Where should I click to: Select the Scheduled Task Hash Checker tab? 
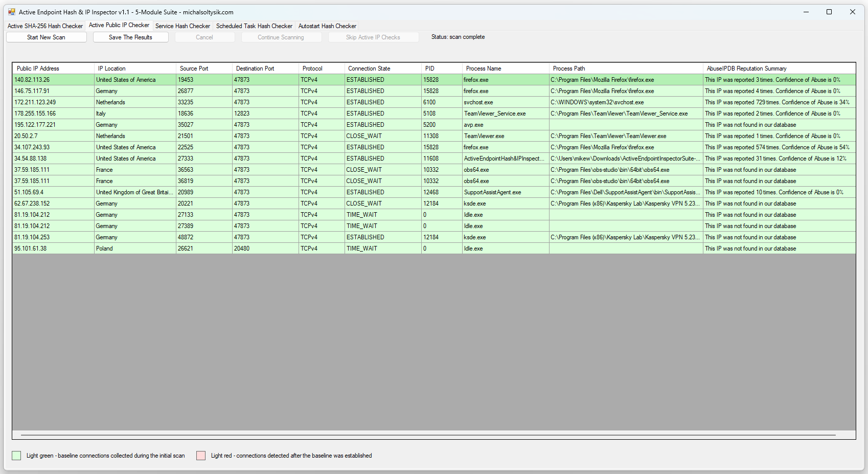(254, 26)
